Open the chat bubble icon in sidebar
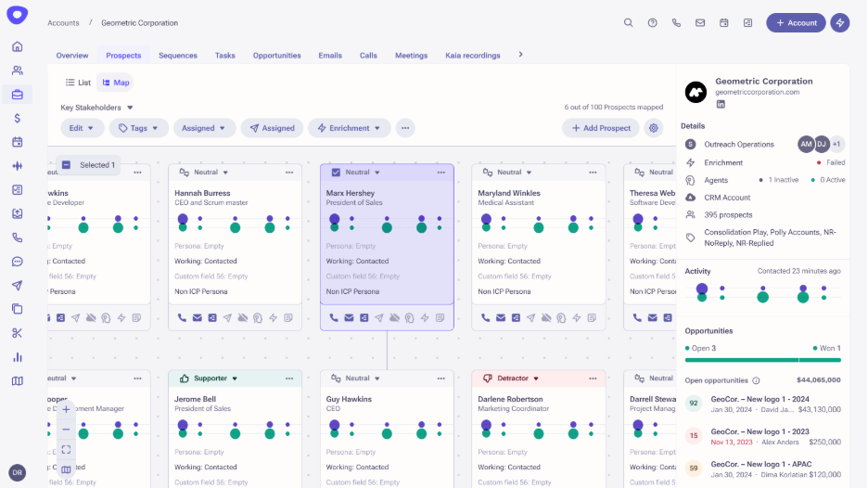The image size is (868, 488). 18,262
